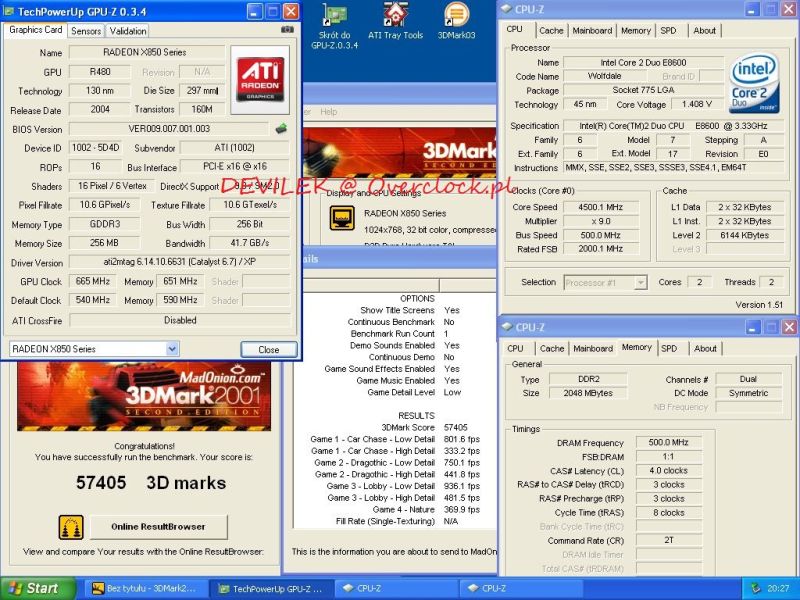Switch to the CPU tab in bottom CPU-Z window
The image size is (800, 600).
(515, 348)
